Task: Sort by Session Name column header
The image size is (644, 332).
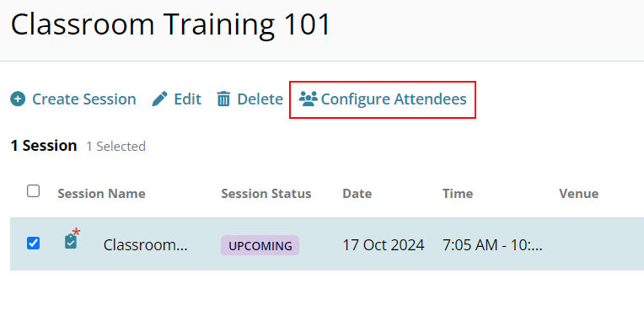Action: [x=101, y=193]
